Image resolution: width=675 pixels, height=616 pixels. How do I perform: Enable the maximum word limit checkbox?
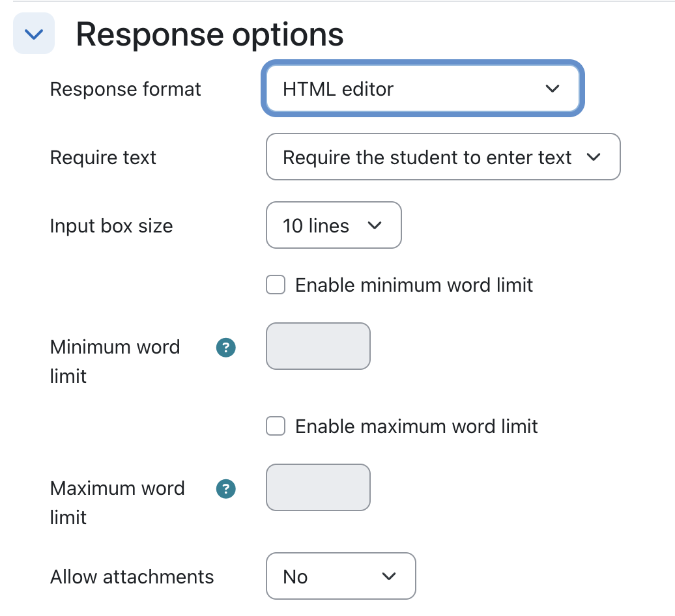[276, 427]
